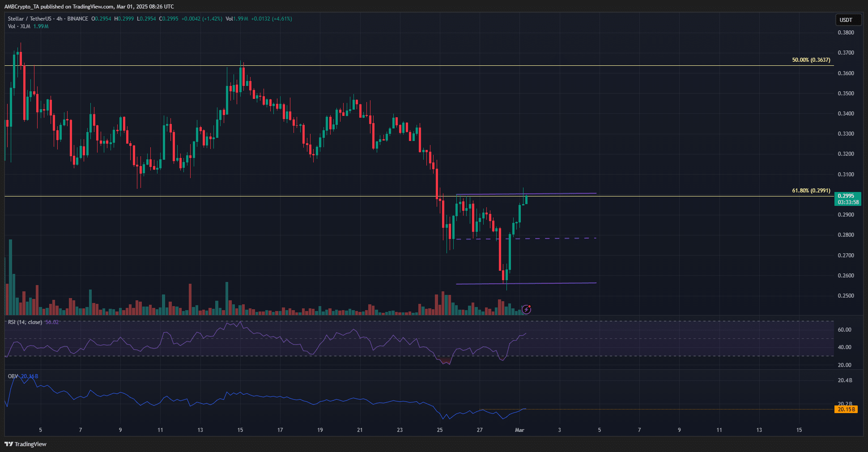Click the 23 label on the date axis
Viewport: 868px width, 452px height.
point(400,430)
